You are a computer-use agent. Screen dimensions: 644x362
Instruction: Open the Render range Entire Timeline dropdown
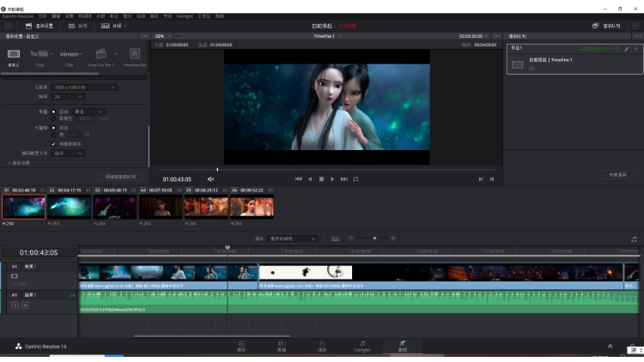[293, 238]
